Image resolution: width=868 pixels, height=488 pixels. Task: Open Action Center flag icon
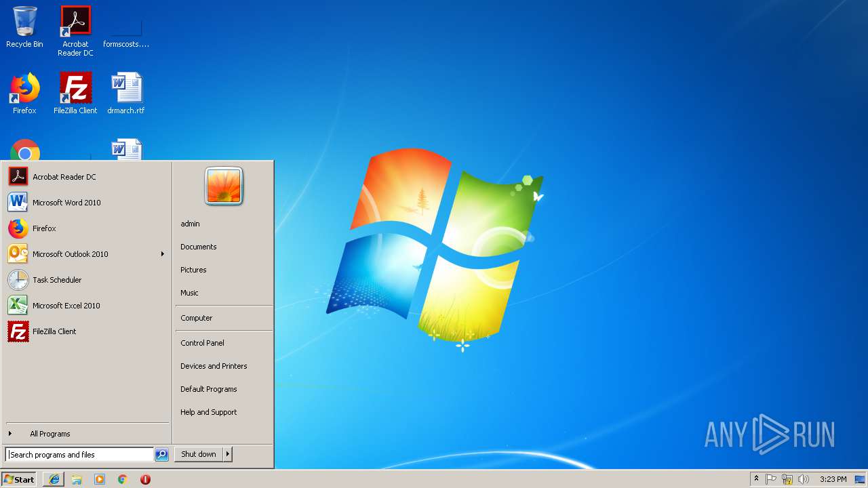point(771,479)
